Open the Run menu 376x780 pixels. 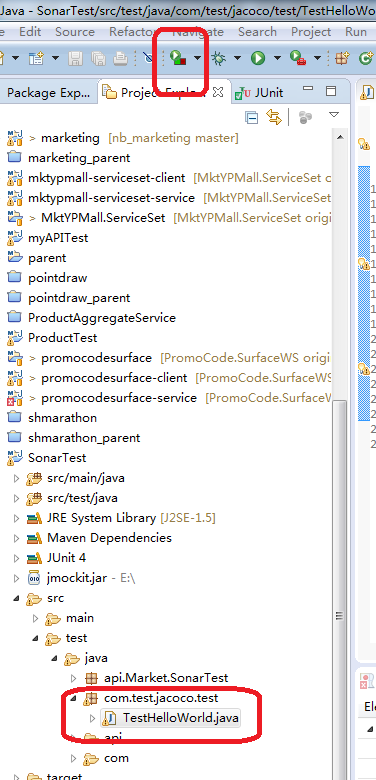point(356,32)
